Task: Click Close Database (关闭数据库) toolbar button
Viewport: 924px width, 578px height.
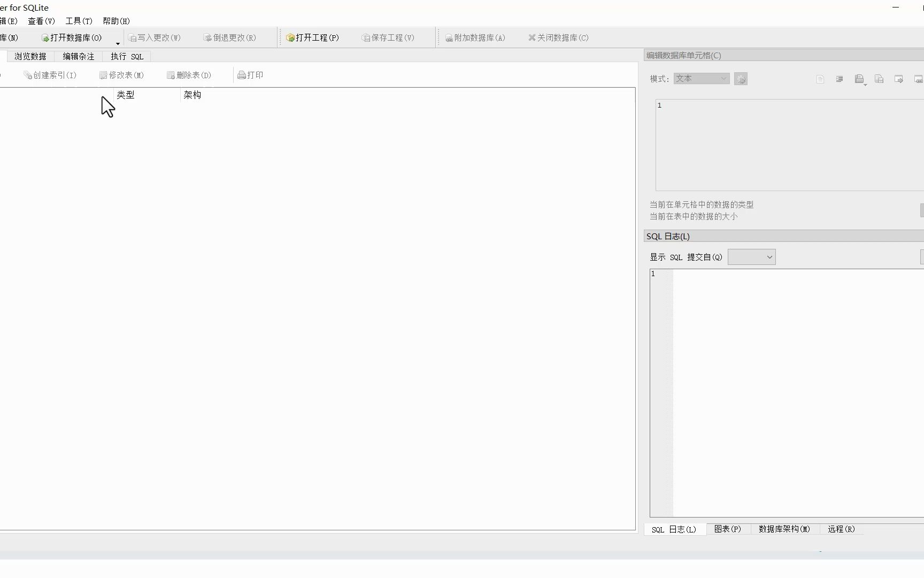Action: pos(558,38)
